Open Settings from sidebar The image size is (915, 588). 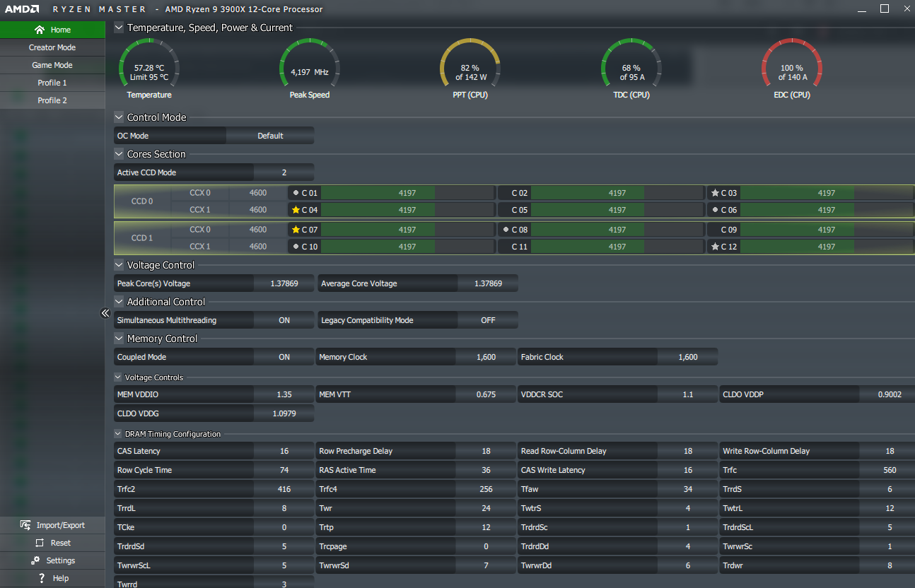(x=52, y=560)
